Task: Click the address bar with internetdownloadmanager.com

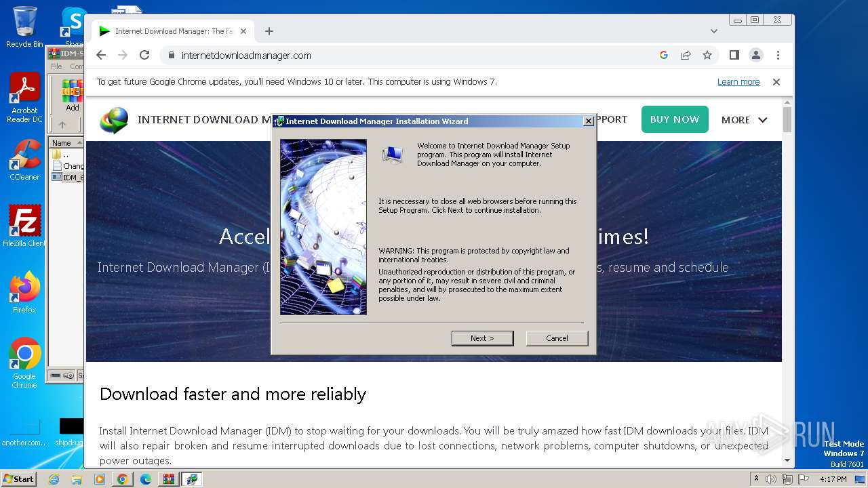Action: click(x=407, y=56)
